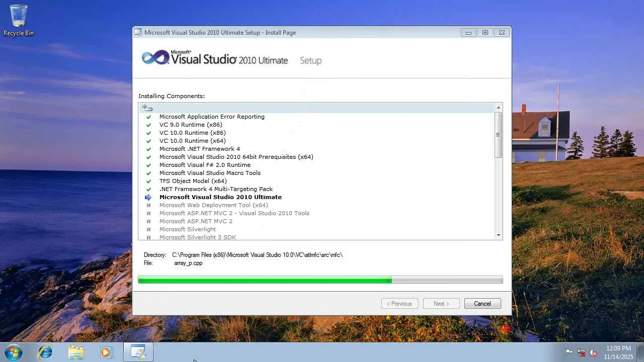Click checkmark beside Visual Studio 2010 64bit Prerequisites
644x362 pixels.
click(148, 157)
